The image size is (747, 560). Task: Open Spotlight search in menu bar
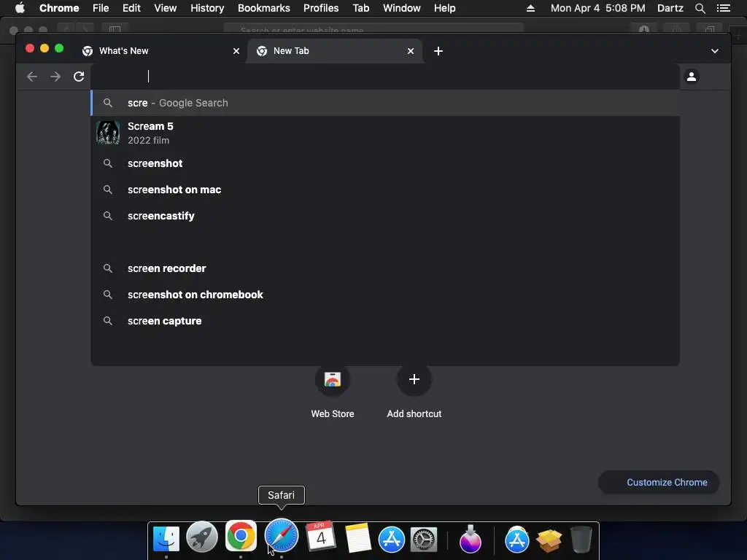click(700, 8)
